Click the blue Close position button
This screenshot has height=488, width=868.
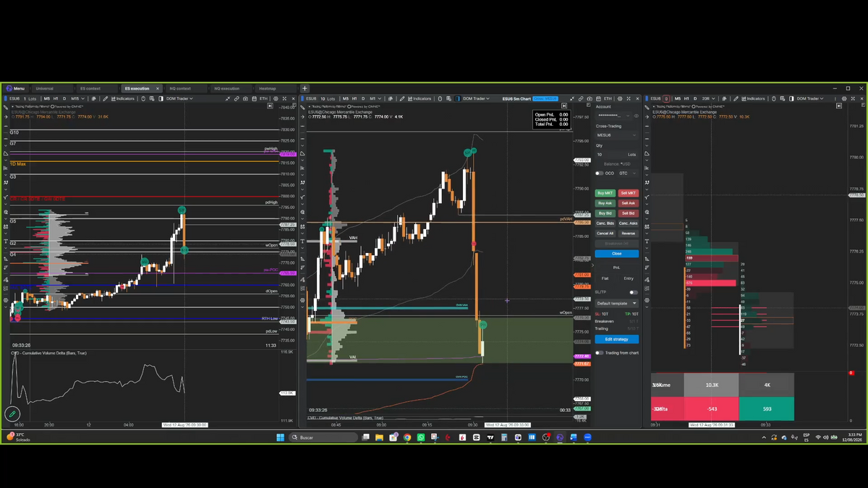617,254
